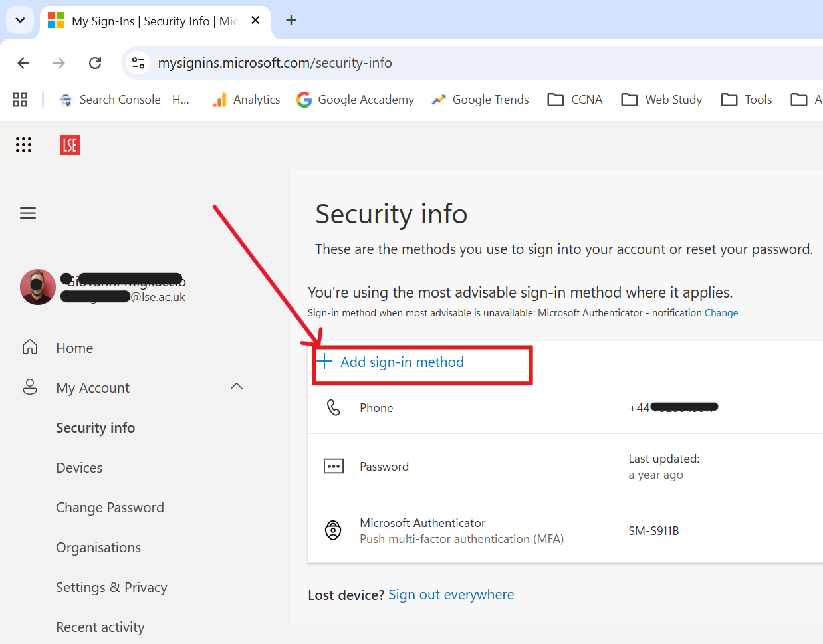823x644 pixels.
Task: Open the browser apps grid shortcut
Action: pos(20,100)
